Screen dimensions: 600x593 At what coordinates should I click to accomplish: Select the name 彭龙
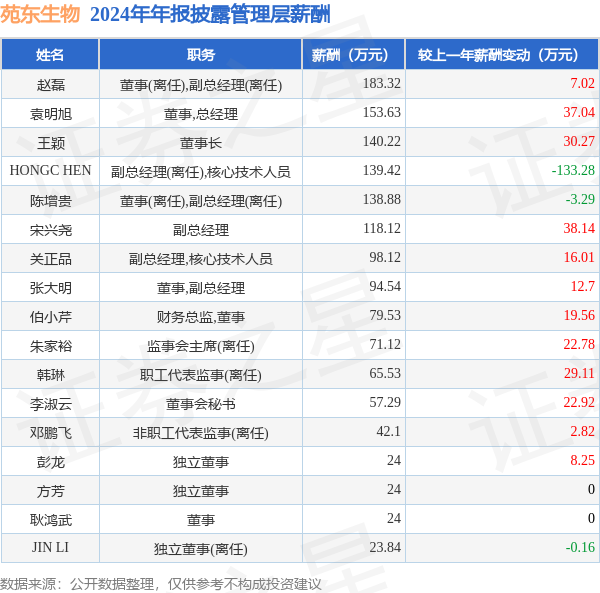tap(51, 462)
